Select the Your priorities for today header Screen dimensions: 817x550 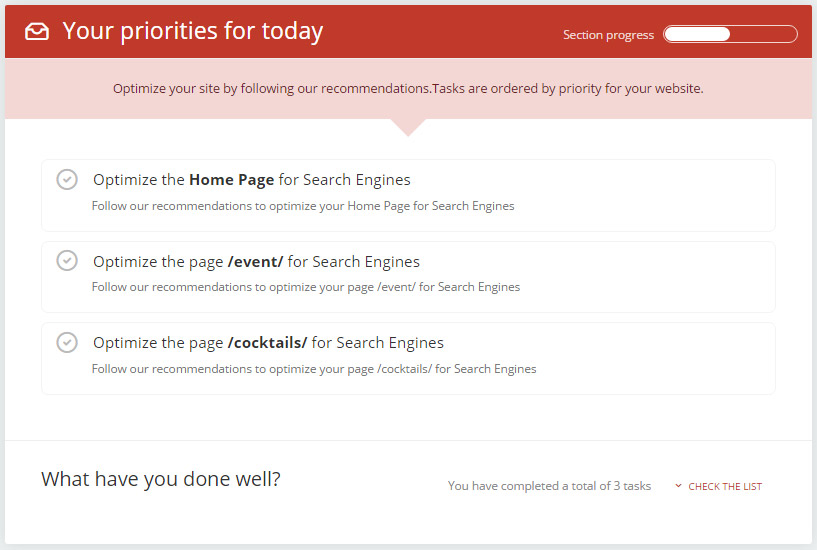point(193,31)
